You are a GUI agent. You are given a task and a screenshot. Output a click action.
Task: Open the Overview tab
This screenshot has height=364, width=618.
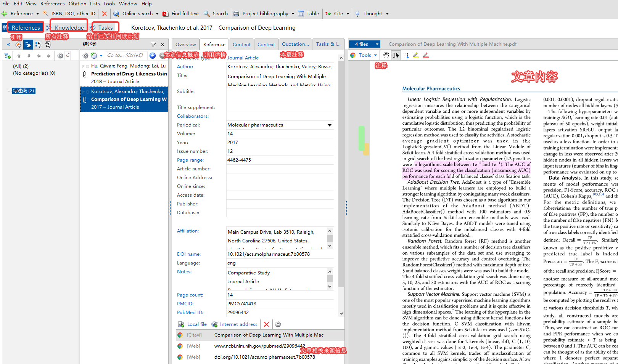pyautogui.click(x=186, y=45)
